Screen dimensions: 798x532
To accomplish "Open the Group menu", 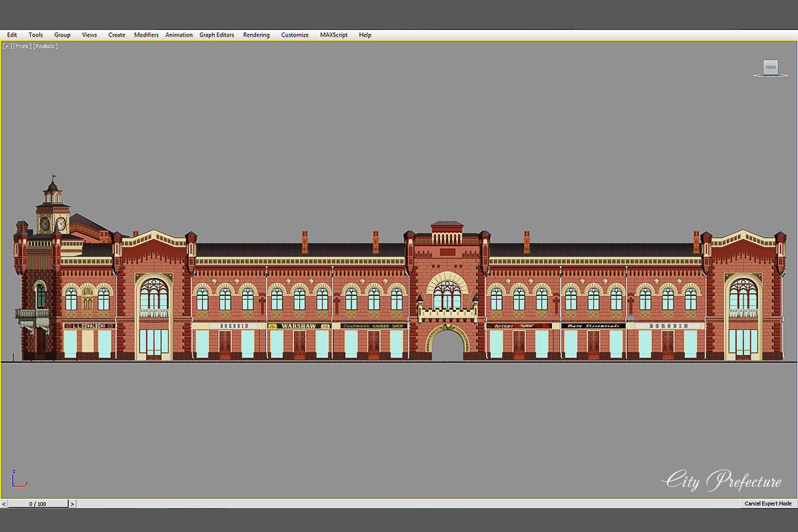I will tap(62, 35).
